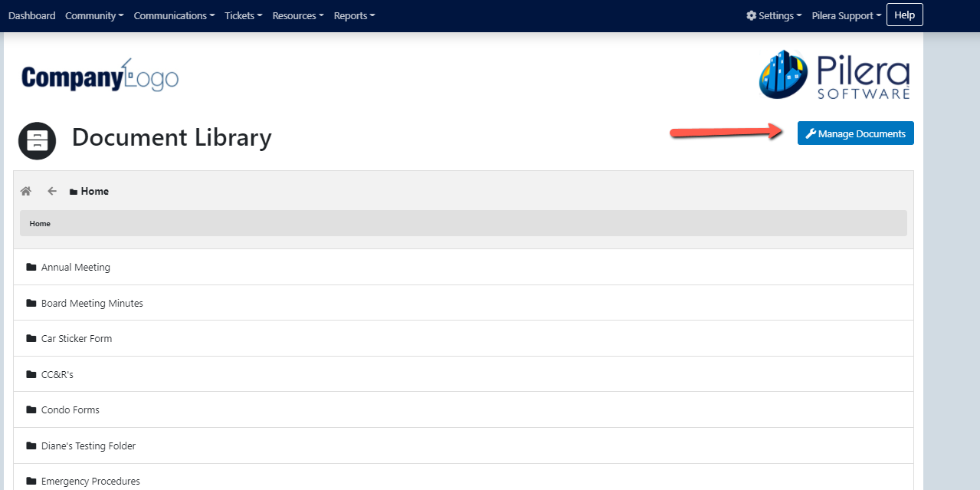
Task: Click the Car Sticker Form folder icon
Action: coord(31,338)
